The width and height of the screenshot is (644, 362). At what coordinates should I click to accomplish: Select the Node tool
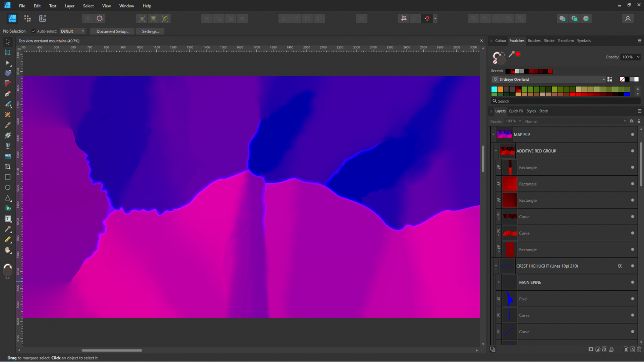tap(7, 63)
